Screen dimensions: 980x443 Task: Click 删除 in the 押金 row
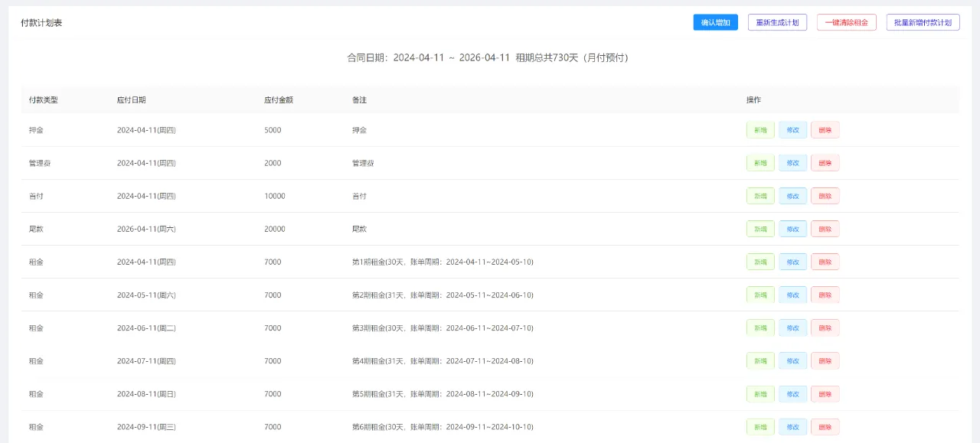tap(825, 130)
